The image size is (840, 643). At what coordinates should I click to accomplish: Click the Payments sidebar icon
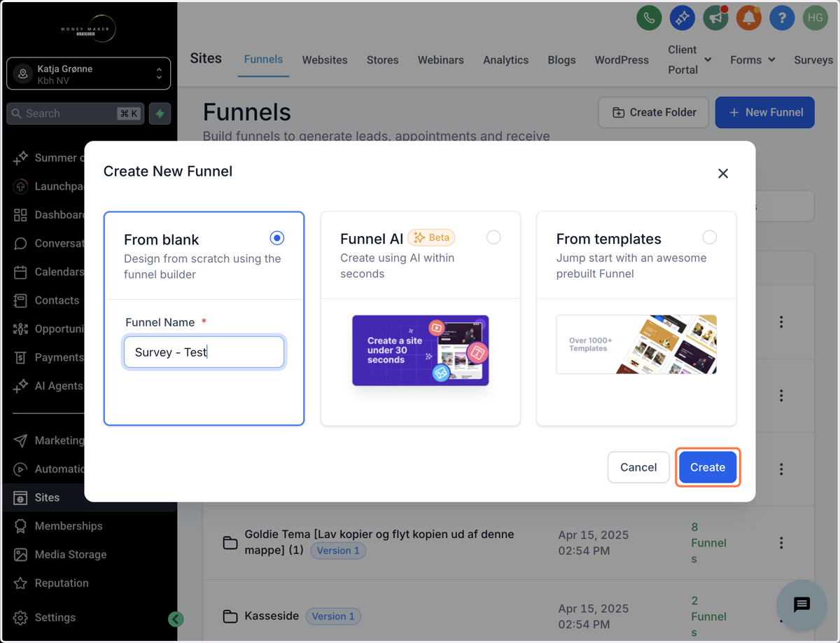[20, 357]
